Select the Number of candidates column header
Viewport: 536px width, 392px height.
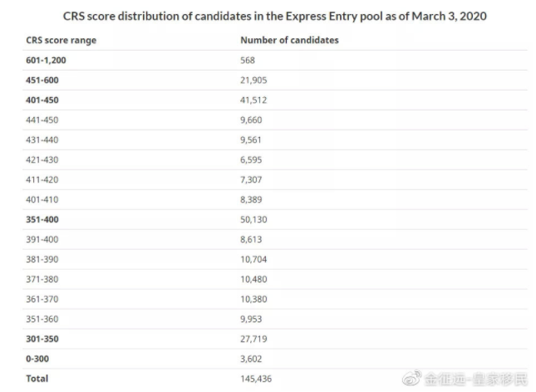point(289,41)
